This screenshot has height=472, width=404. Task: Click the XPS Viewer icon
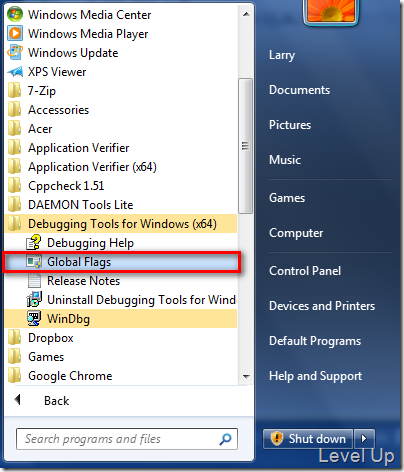(15, 71)
